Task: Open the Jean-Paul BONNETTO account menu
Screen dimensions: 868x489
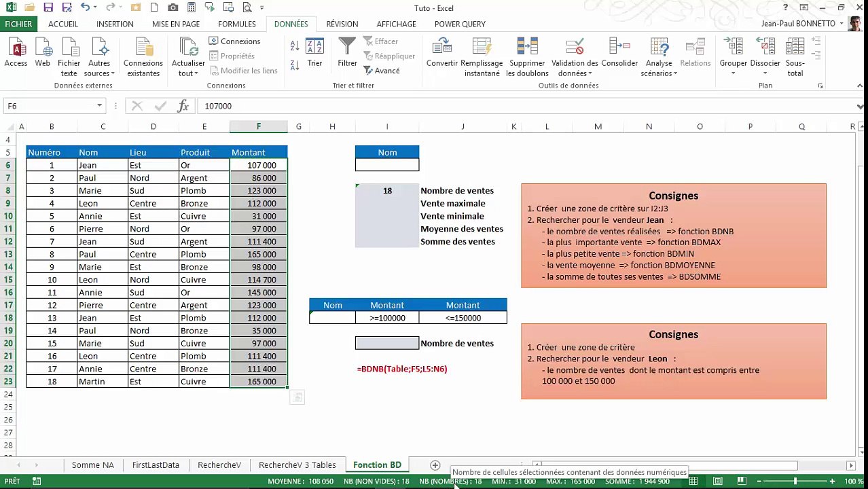Action: (x=802, y=24)
